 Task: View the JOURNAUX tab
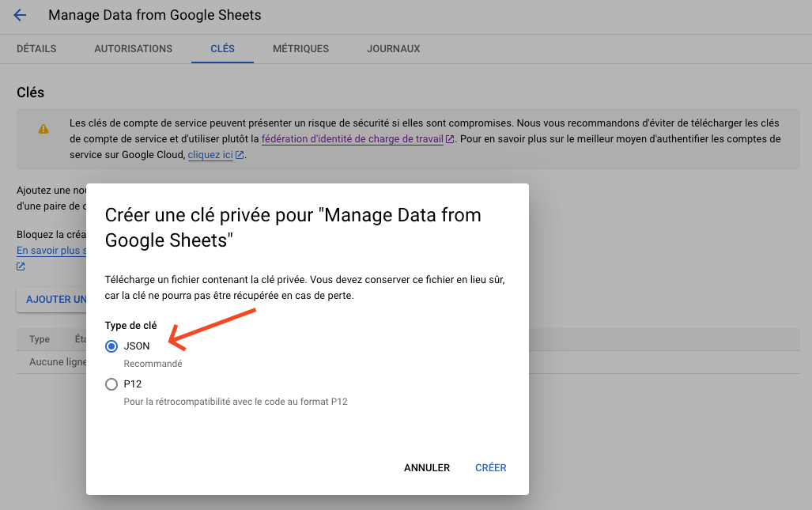coord(393,49)
